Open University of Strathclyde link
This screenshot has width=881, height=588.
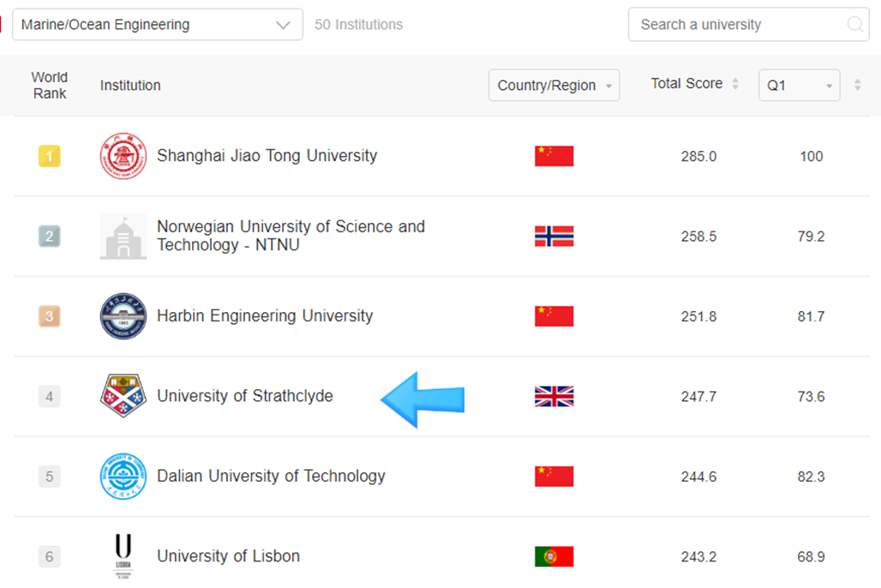pos(245,396)
